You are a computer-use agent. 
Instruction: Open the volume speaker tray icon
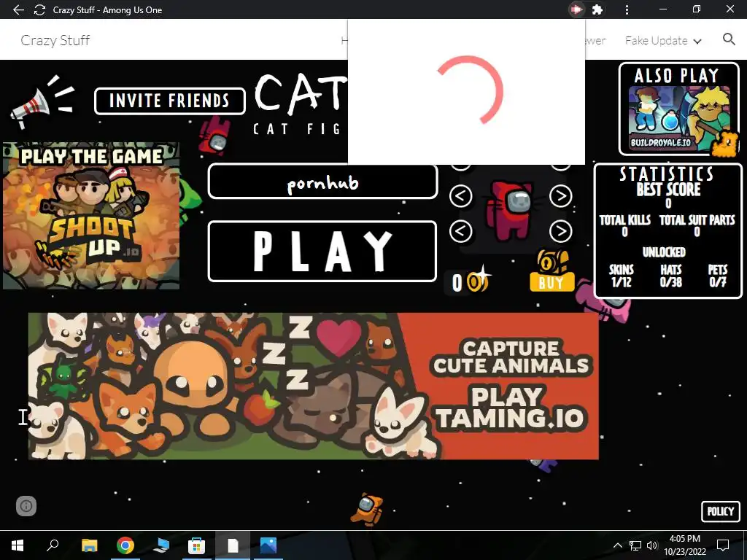pos(652,545)
